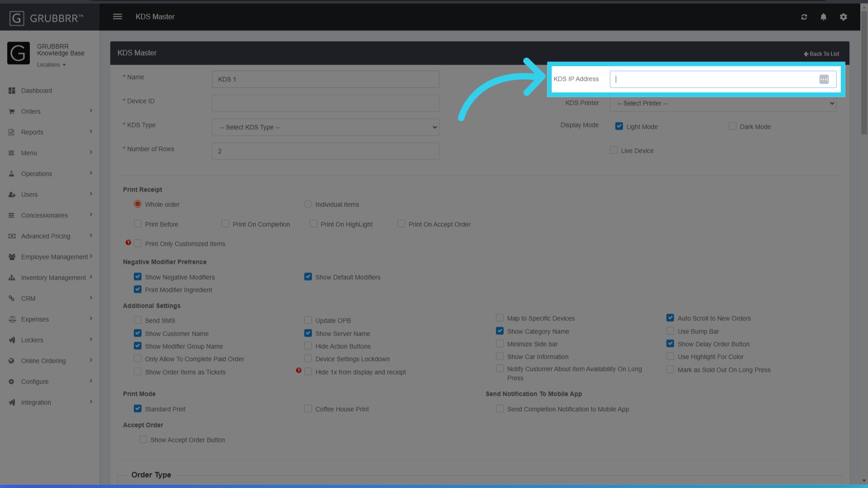Screen dimensions: 868x488
Task: Click the red help icon beside Print Only Customized Items
Action: point(128,243)
